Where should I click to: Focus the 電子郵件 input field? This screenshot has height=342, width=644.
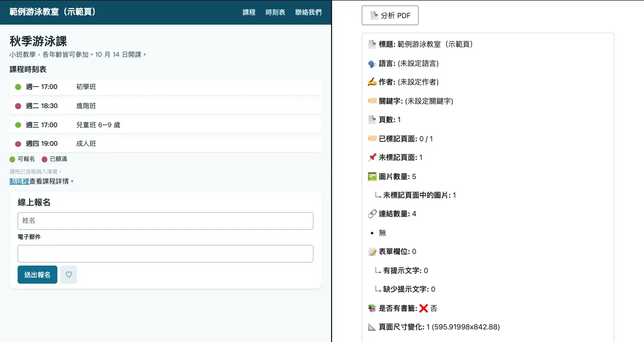tap(166, 253)
